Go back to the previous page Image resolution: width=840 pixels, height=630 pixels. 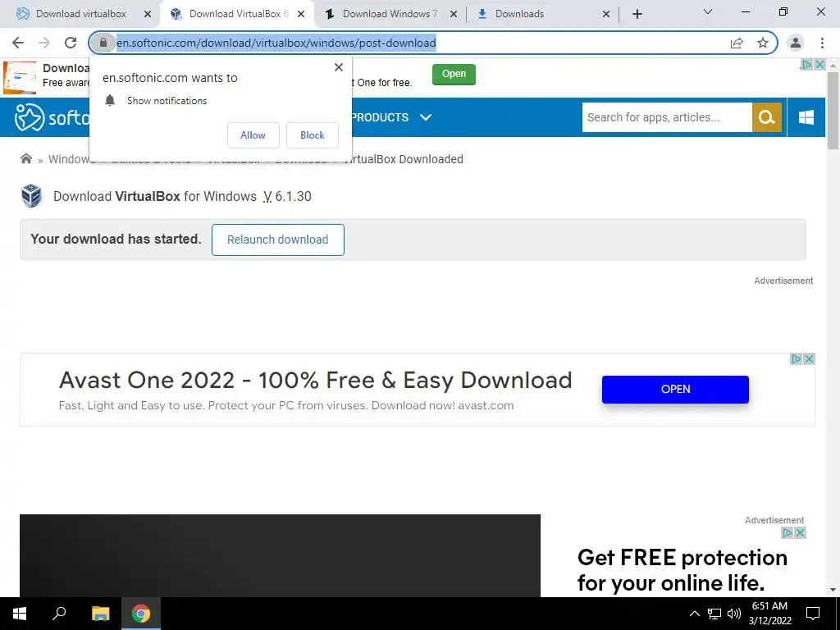pyautogui.click(x=18, y=43)
